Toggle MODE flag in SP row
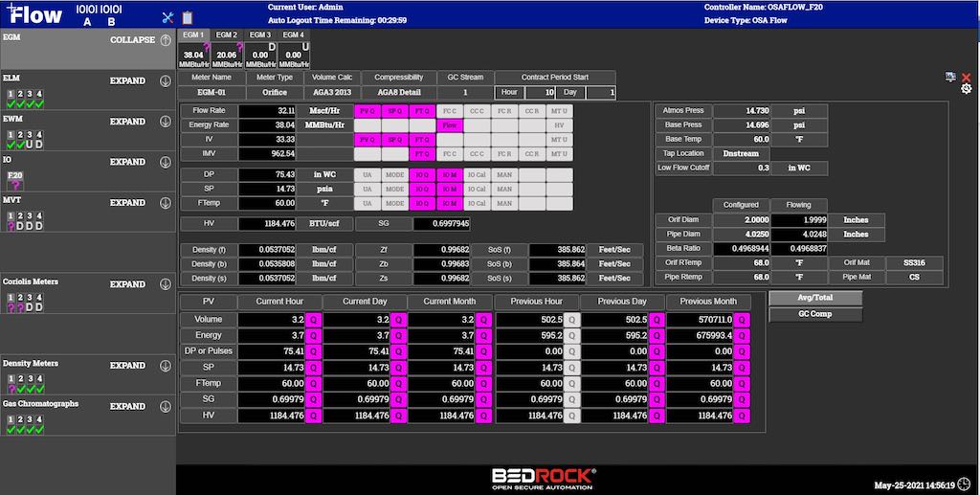The image size is (980, 495). click(x=395, y=189)
